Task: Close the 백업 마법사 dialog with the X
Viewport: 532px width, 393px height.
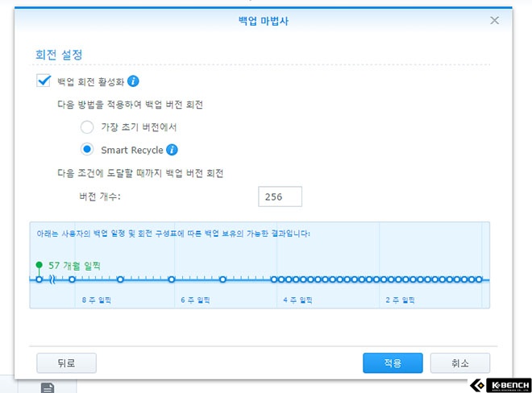Action: (494, 20)
